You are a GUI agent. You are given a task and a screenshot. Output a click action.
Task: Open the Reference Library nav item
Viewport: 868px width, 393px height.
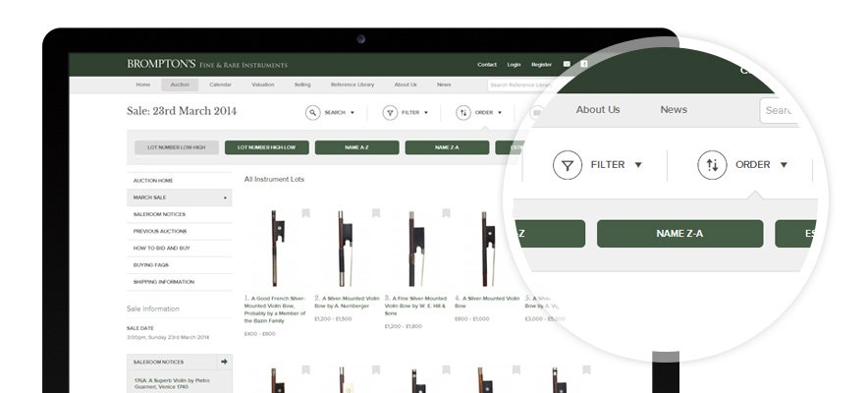click(x=353, y=84)
